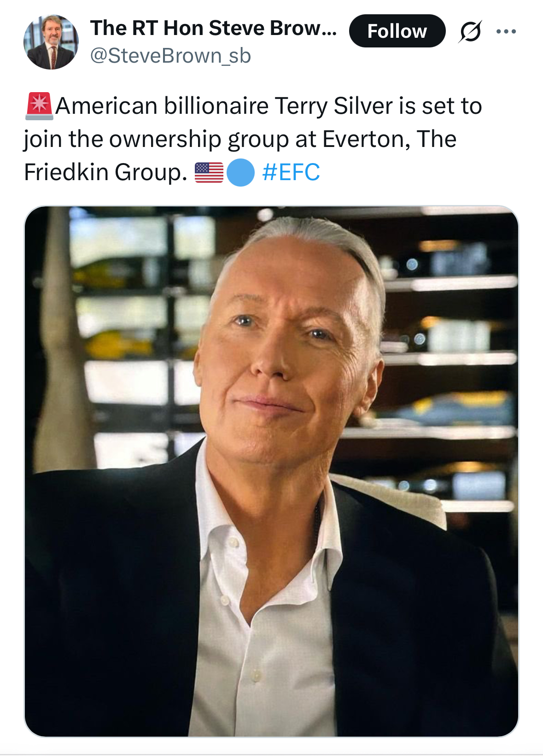The height and width of the screenshot is (756, 543).
Task: Open the attached photo in the tweet
Action: (271, 471)
